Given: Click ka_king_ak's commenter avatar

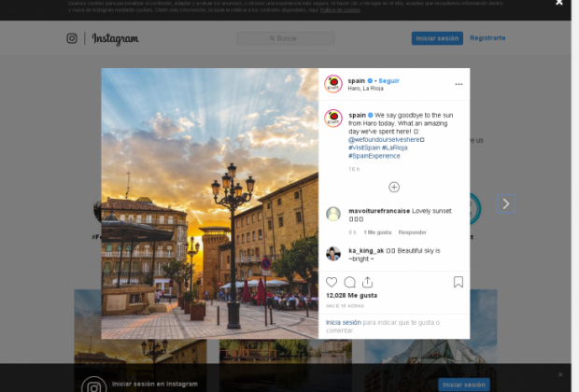Looking at the screenshot, I should click(333, 253).
